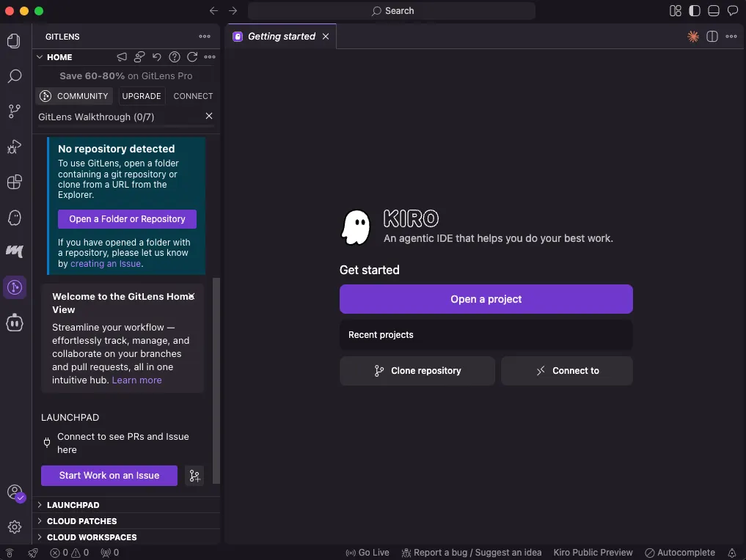Screen dimensions: 746x560
Task: Click the Connect to button
Action: point(566,371)
